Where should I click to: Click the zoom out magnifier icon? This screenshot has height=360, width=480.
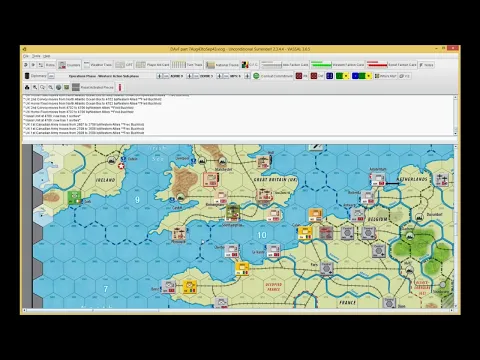[51, 87]
